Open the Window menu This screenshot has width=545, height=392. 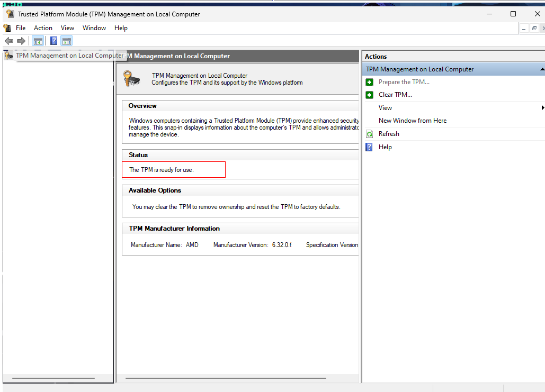tap(94, 28)
